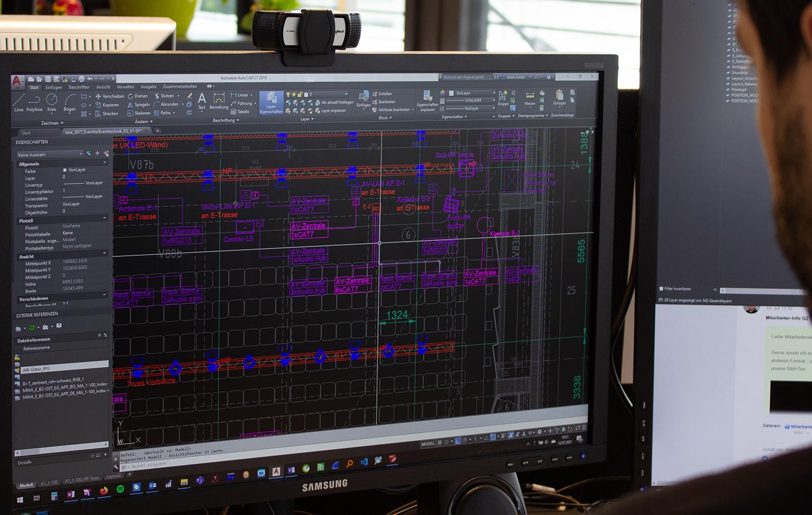Check Filter invertieren in the layer window
This screenshot has height=515, width=812.
pyautogui.click(x=661, y=289)
